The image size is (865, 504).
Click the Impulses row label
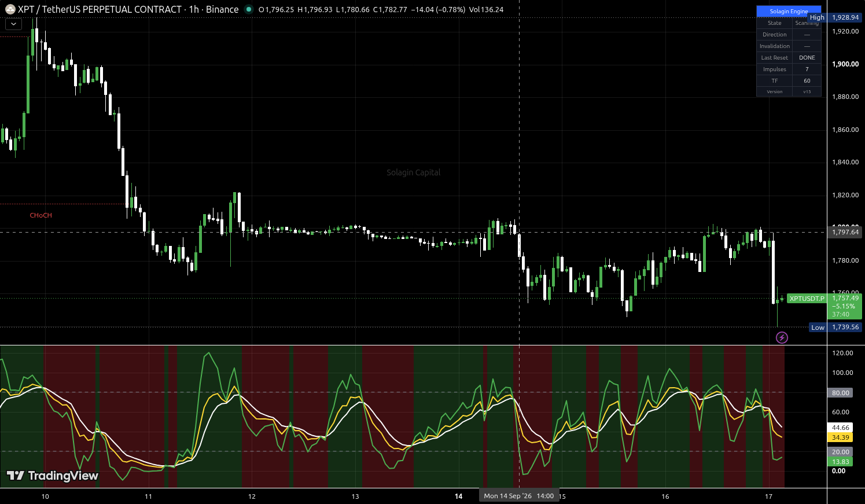(x=775, y=69)
